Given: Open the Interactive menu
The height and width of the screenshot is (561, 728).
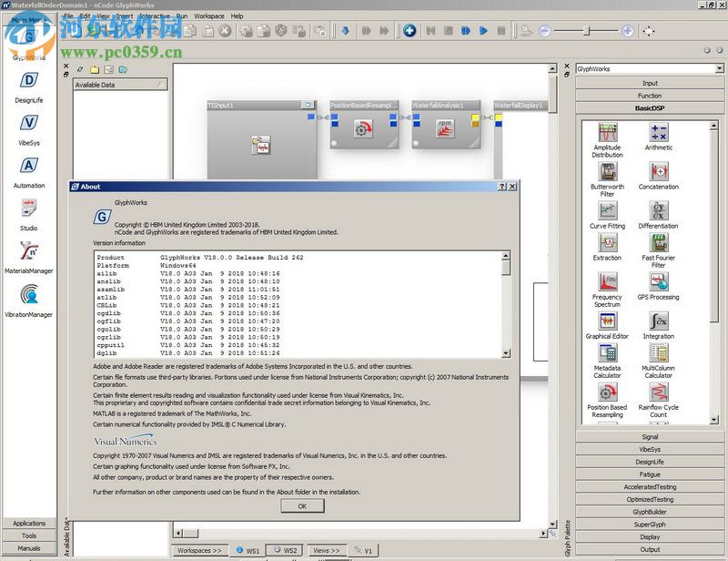Looking at the screenshot, I should point(153,15).
